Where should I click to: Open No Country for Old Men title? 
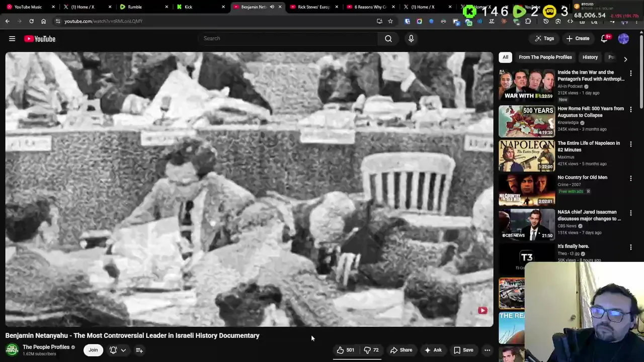[x=582, y=177]
